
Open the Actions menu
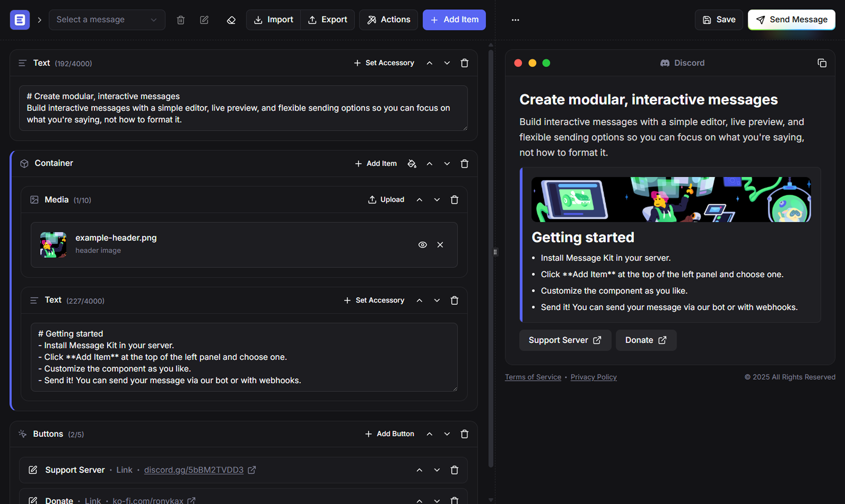[x=389, y=20]
